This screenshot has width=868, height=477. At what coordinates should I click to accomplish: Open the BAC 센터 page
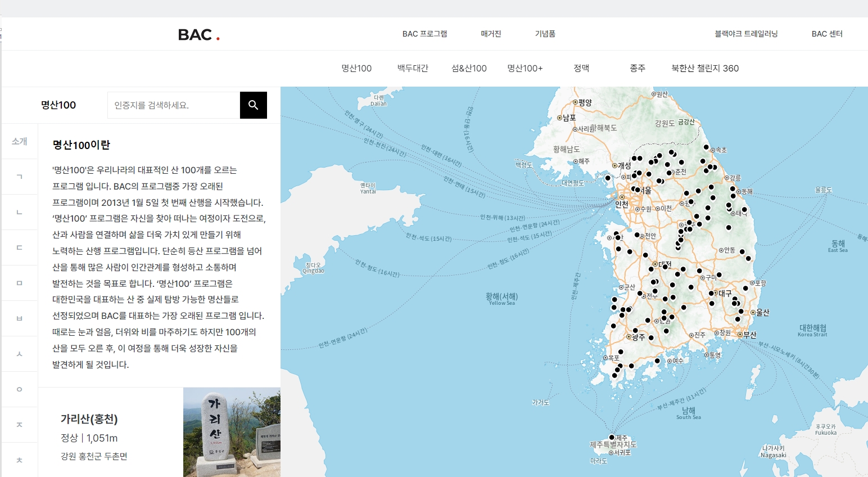[826, 34]
